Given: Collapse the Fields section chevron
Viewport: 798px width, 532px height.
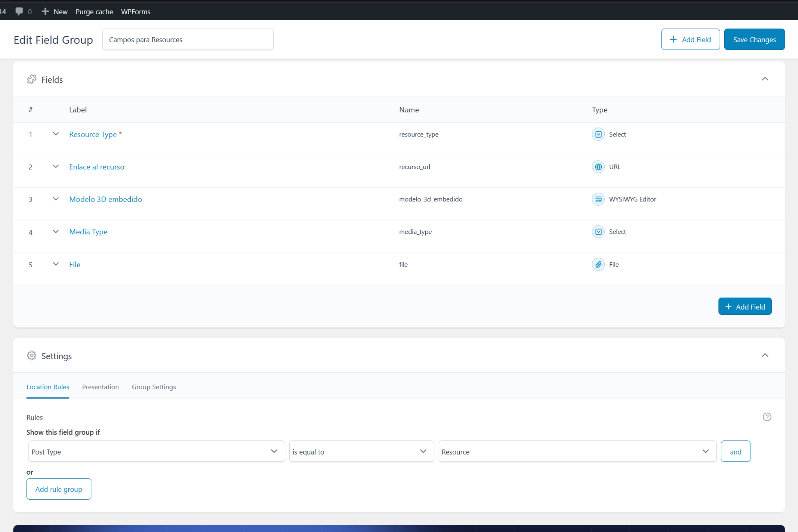Looking at the screenshot, I should point(765,79).
